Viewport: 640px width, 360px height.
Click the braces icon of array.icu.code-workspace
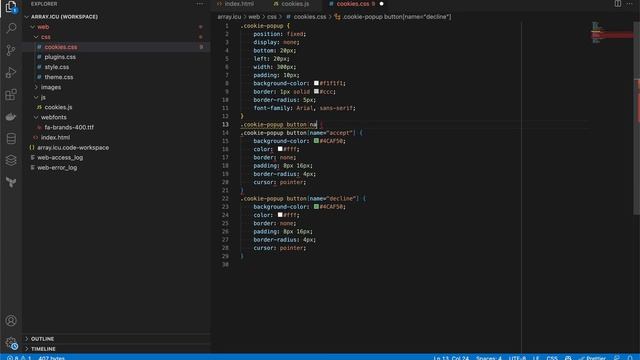click(x=32, y=147)
